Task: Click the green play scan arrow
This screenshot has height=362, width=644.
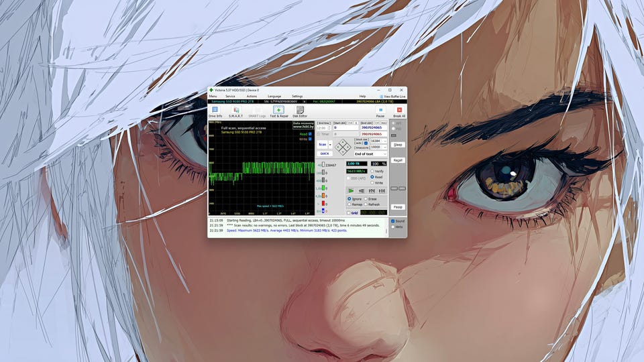Action: [x=351, y=191]
